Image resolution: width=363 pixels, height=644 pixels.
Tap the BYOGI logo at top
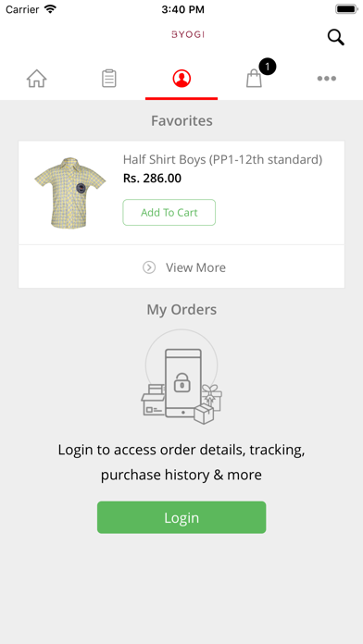[x=187, y=34]
